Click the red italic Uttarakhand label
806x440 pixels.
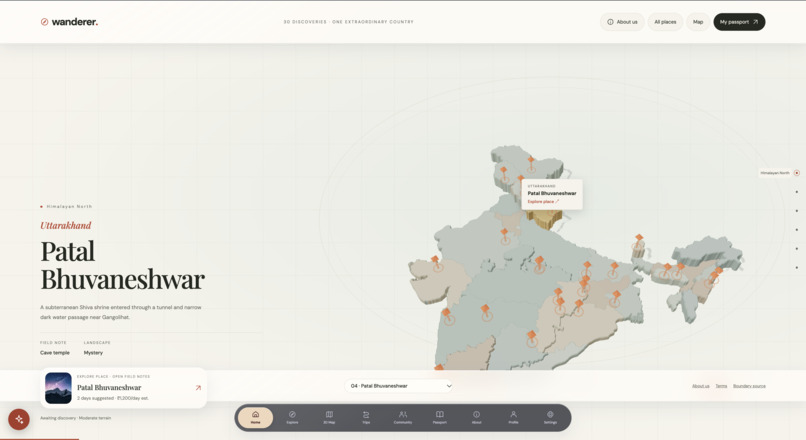click(66, 226)
